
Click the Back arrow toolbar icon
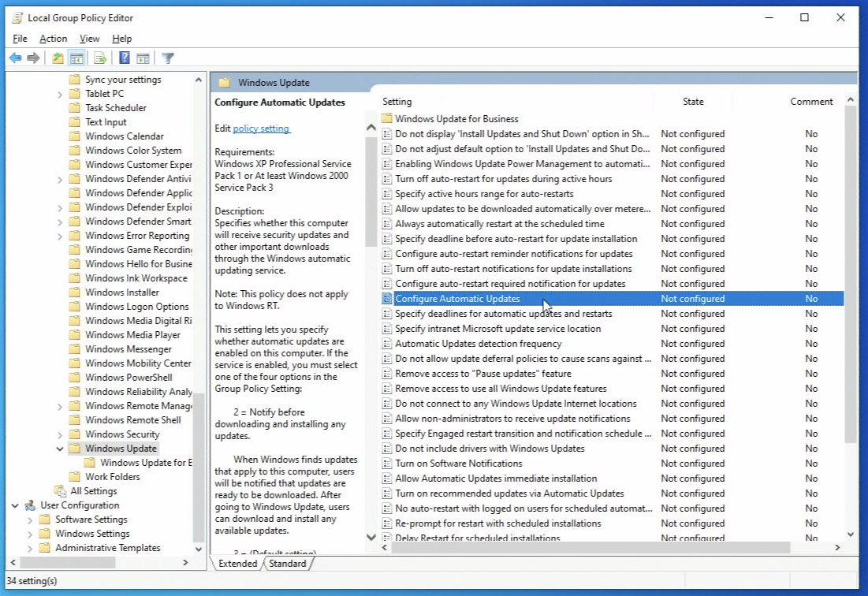[x=16, y=58]
